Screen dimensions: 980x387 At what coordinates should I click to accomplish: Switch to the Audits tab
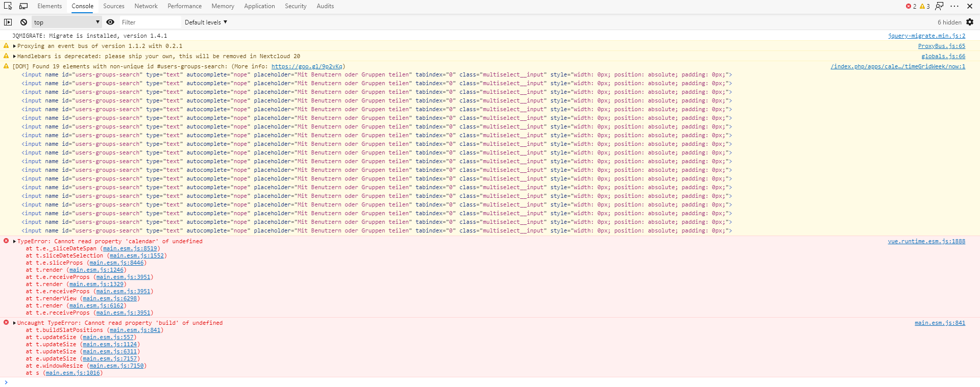[325, 6]
